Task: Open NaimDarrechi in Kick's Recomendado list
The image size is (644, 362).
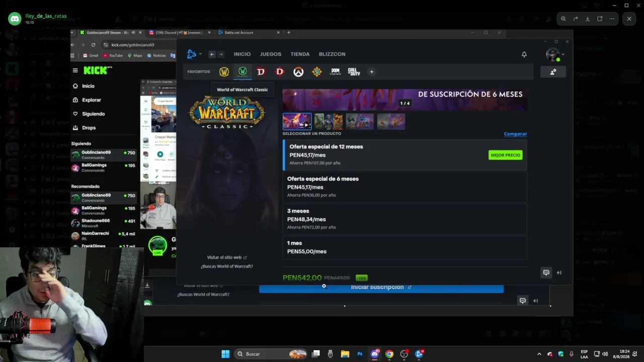Action: pos(103,236)
